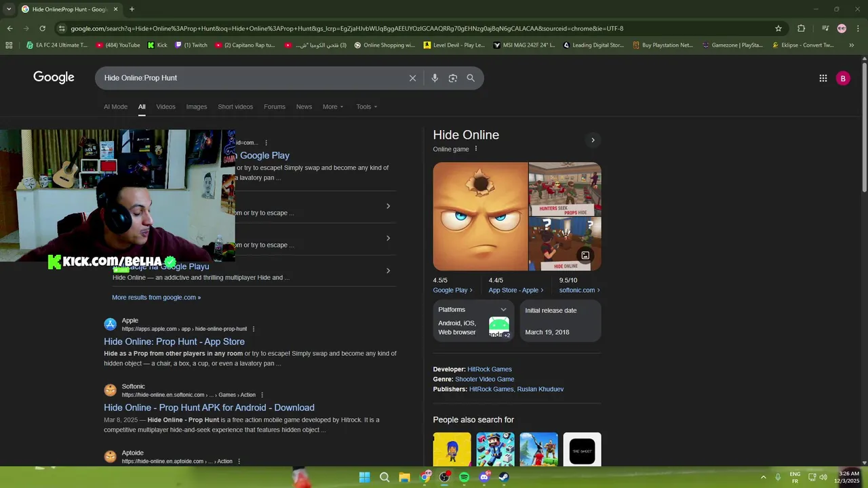Switch to the Videos tab
Viewport: 868px width, 488px height.
click(x=165, y=106)
